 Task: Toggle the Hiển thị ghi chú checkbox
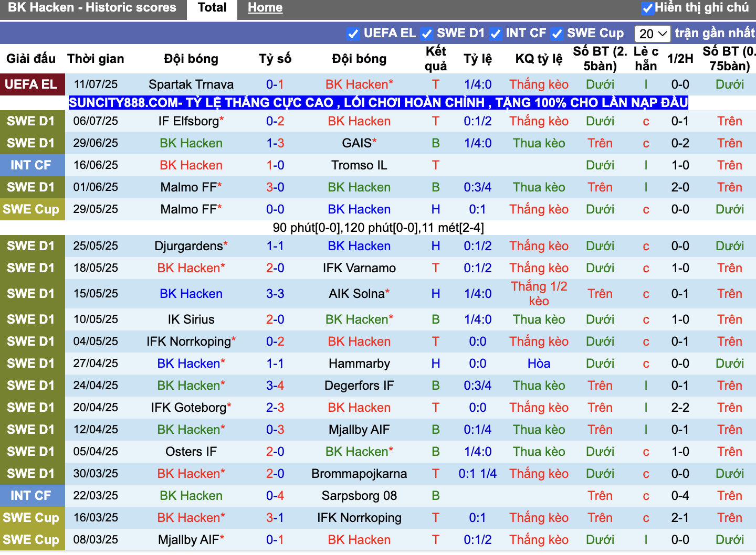(648, 8)
